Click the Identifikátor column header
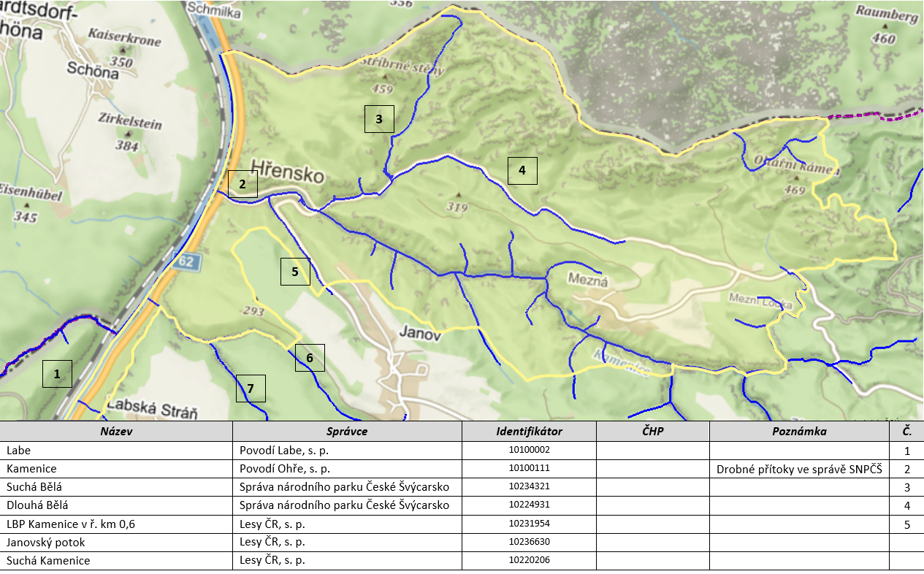924x574 pixels. coord(529,432)
